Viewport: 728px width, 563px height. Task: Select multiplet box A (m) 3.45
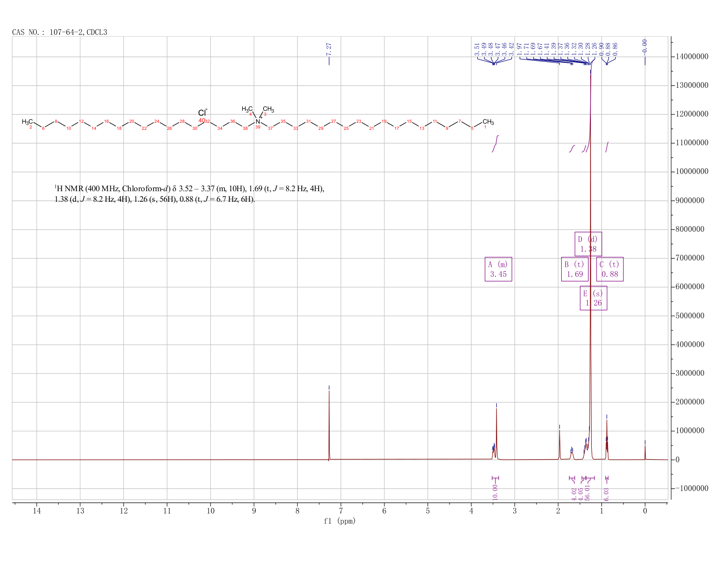tap(499, 269)
